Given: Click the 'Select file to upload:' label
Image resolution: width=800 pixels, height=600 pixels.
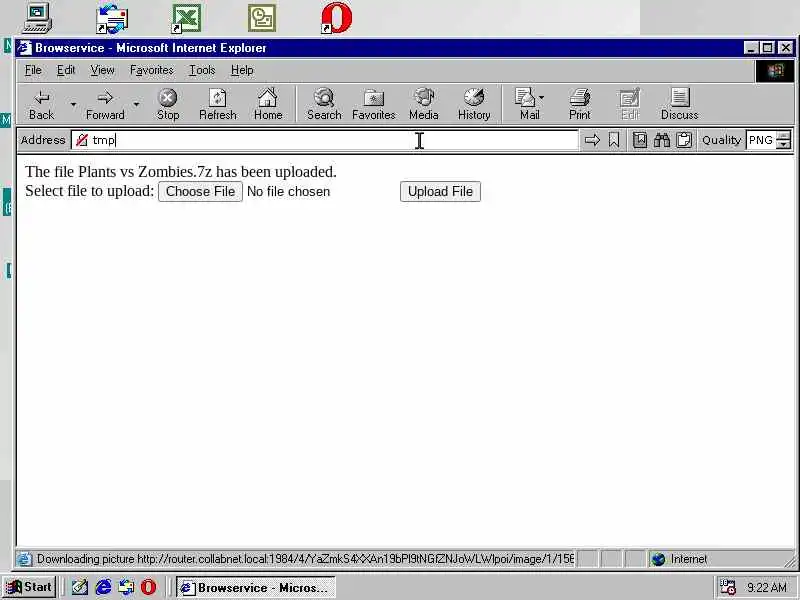Looking at the screenshot, I should (x=89, y=191).
